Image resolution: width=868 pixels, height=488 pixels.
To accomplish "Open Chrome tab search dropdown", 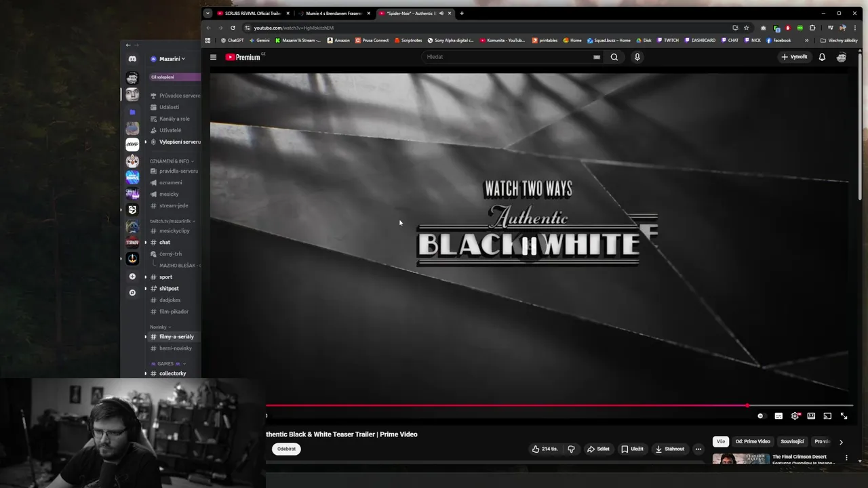I will pos(208,13).
